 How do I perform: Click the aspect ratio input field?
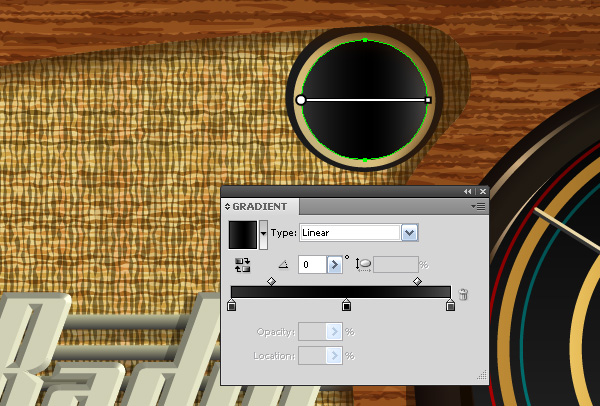tap(396, 265)
